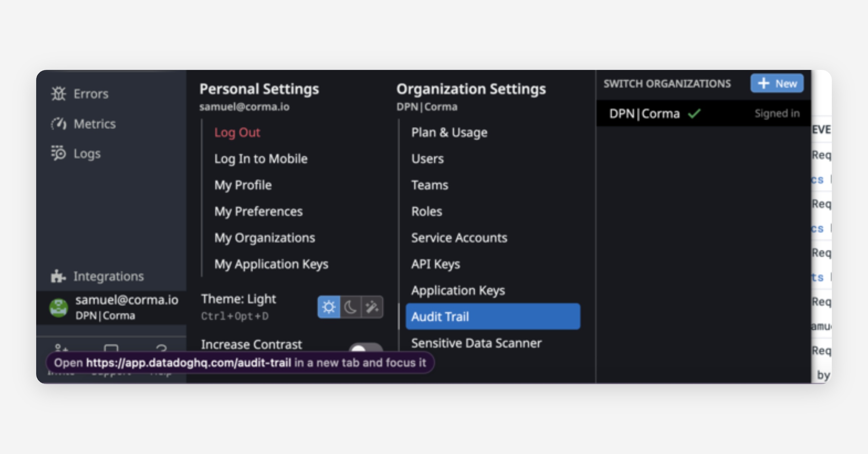Screen dimensions: 868x454
Task: Click the Logs sidebar label
Action: click(87, 154)
